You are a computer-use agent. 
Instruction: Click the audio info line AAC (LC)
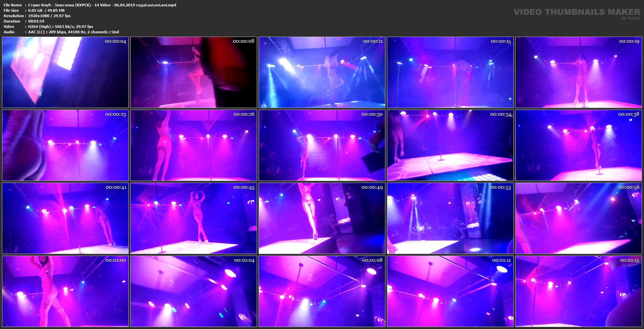(74, 32)
